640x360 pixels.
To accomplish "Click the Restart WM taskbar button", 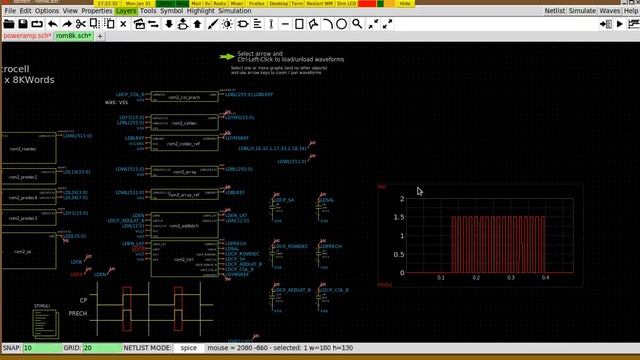I will click(320, 3).
